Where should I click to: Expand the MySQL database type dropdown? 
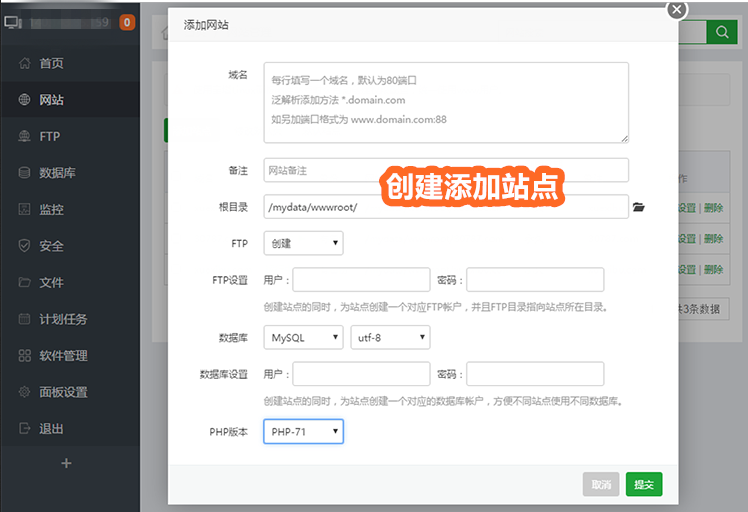coord(303,338)
